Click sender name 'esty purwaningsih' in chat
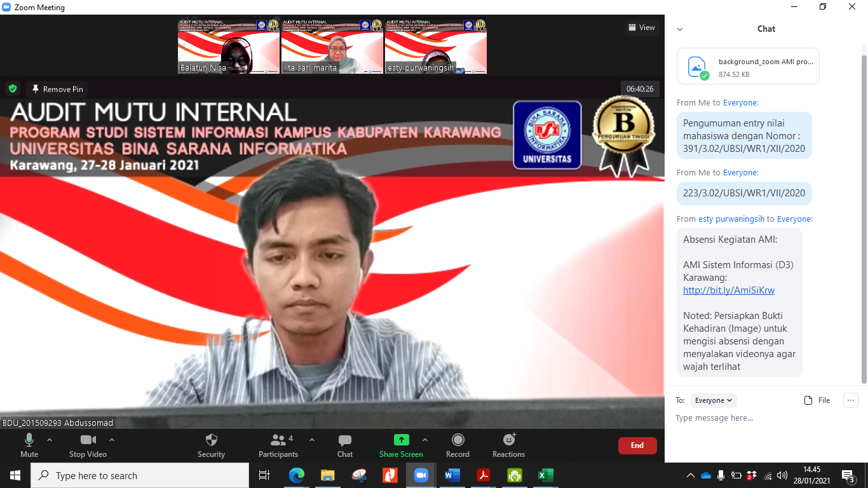The image size is (868, 488). 731,219
